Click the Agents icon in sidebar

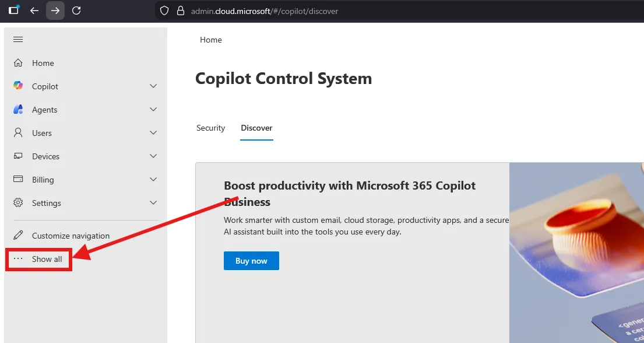pyautogui.click(x=18, y=110)
